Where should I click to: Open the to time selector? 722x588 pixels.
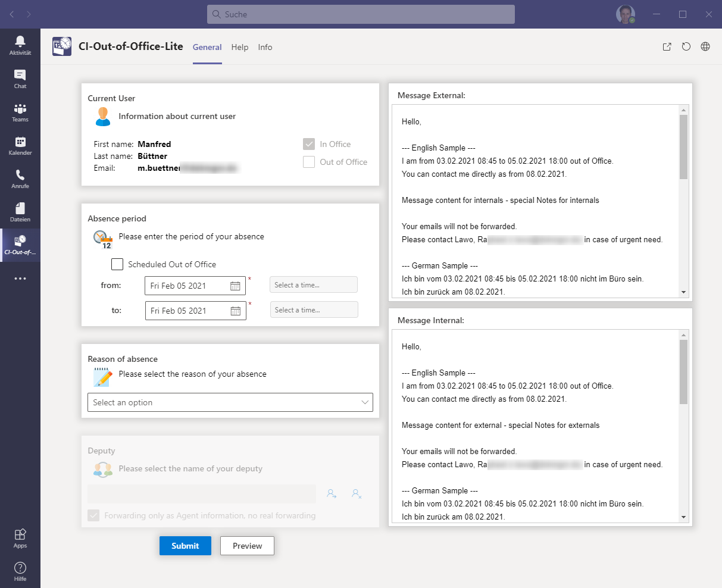pyautogui.click(x=314, y=310)
